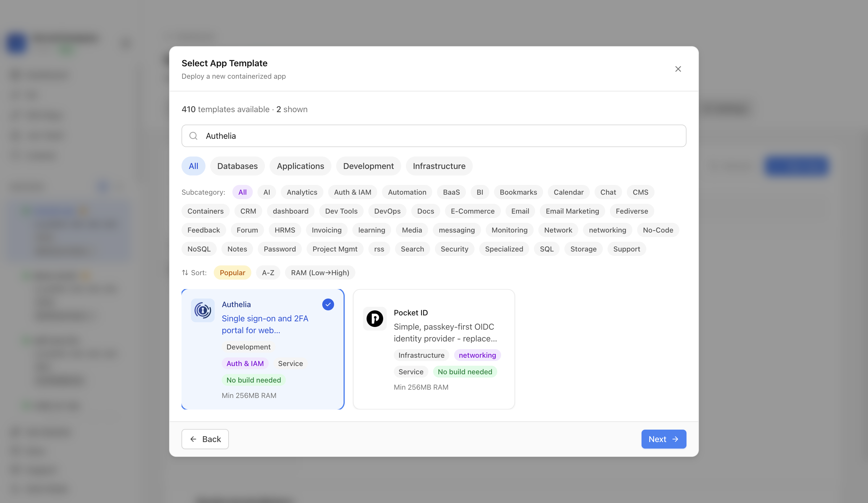This screenshot has height=503, width=868.
Task: Switch to the Infrastructure category
Action: 439,166
